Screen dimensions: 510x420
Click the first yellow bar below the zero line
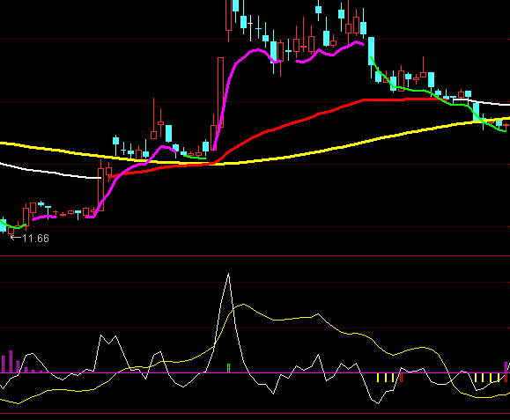click(378, 378)
